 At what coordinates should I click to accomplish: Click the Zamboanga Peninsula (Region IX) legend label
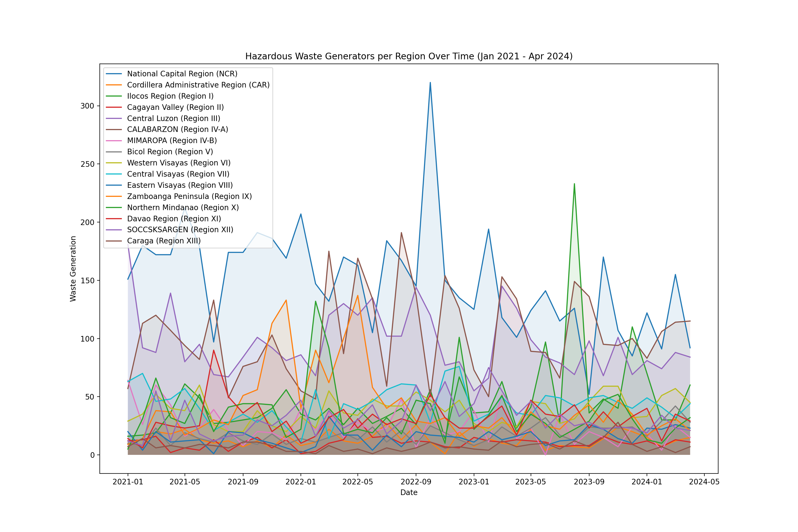tap(189, 197)
